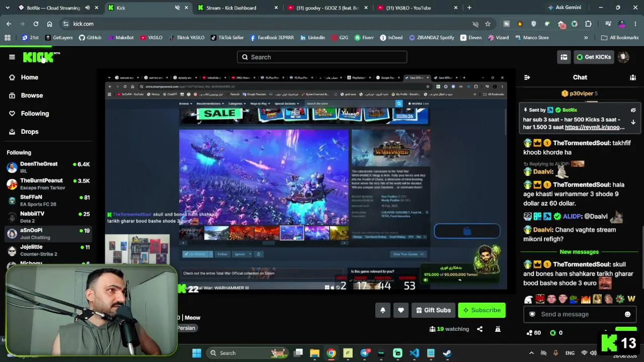Toggle stream notification bell
Image resolution: width=644 pixels, height=362 pixels.
pos(383,310)
